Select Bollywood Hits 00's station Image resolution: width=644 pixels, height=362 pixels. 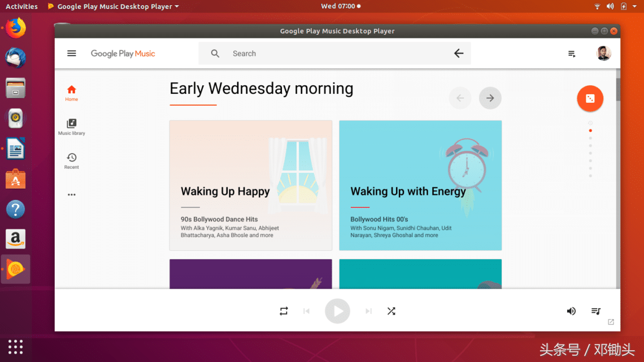tap(379, 219)
